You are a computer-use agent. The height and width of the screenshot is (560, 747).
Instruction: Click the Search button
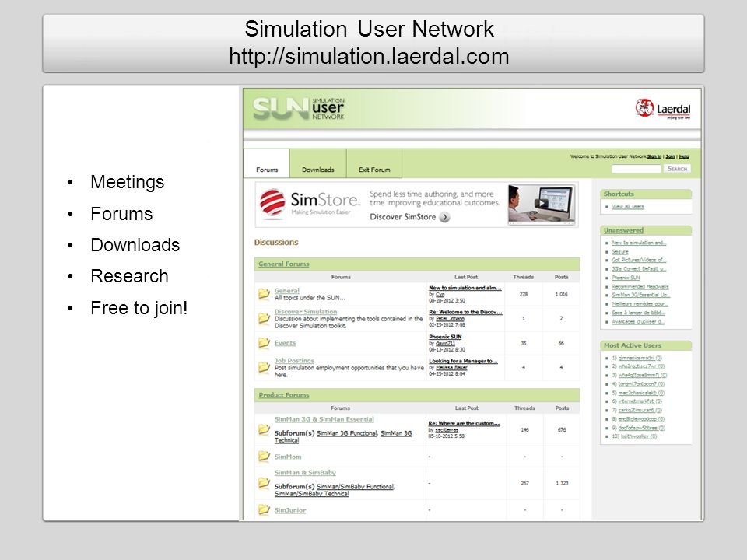[x=677, y=169]
